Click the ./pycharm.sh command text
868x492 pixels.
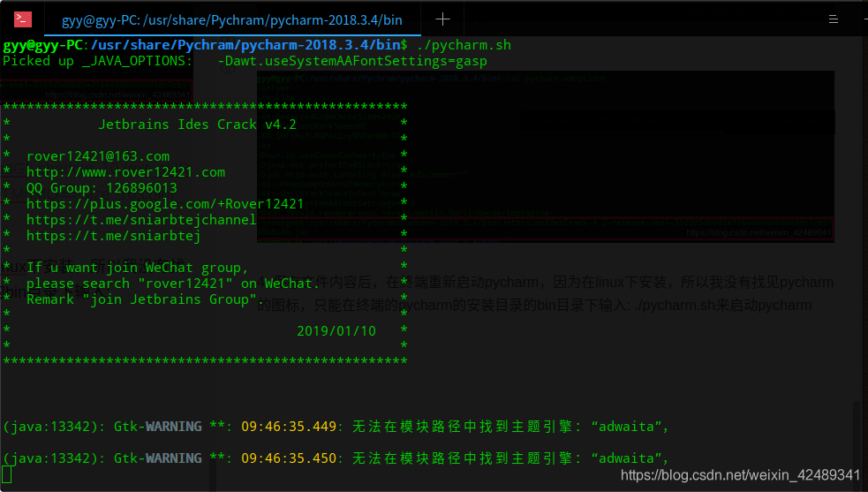click(x=464, y=45)
